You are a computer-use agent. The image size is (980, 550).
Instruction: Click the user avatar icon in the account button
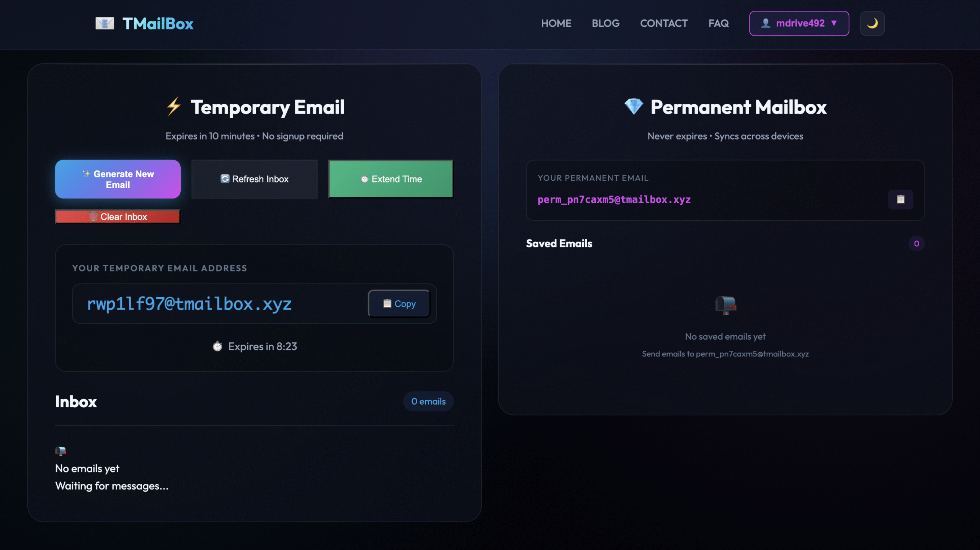click(x=765, y=23)
